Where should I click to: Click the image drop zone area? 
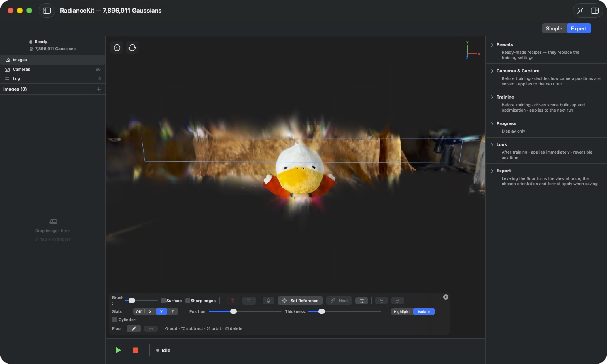point(53,229)
